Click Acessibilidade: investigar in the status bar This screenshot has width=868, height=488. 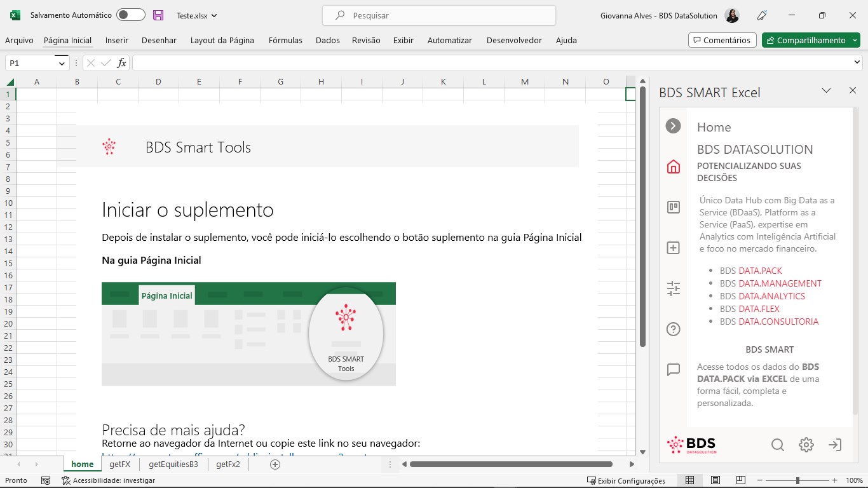[x=109, y=481]
